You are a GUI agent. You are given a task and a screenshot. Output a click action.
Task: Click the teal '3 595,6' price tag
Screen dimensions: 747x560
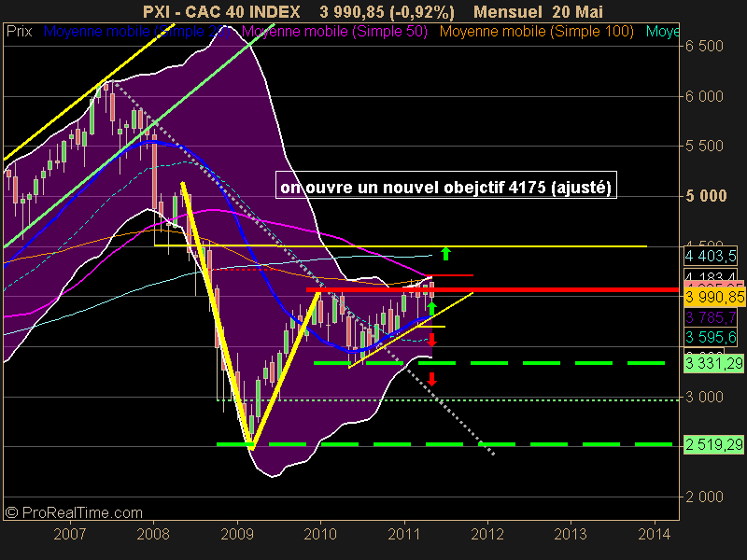[x=711, y=337]
